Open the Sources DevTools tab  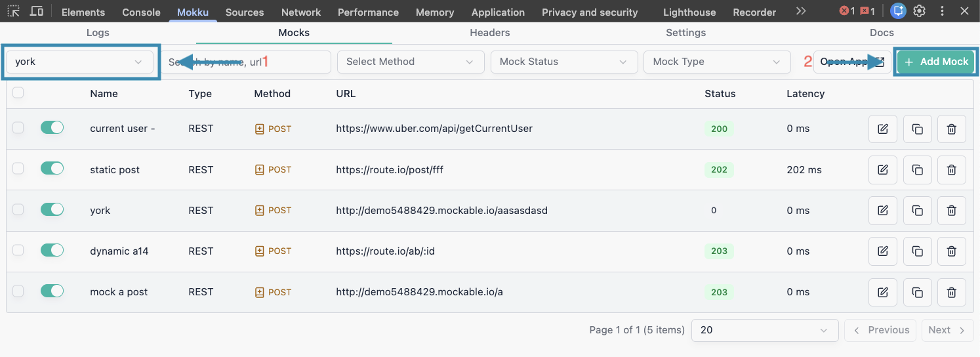[x=245, y=12]
